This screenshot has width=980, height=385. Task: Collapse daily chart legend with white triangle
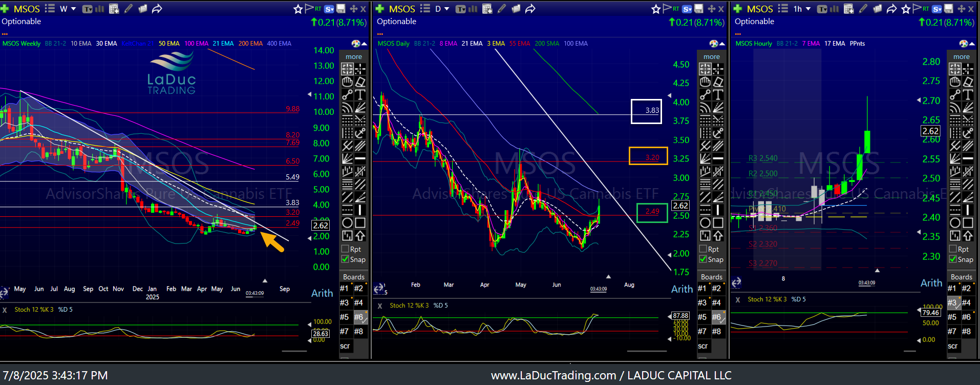pos(722,44)
